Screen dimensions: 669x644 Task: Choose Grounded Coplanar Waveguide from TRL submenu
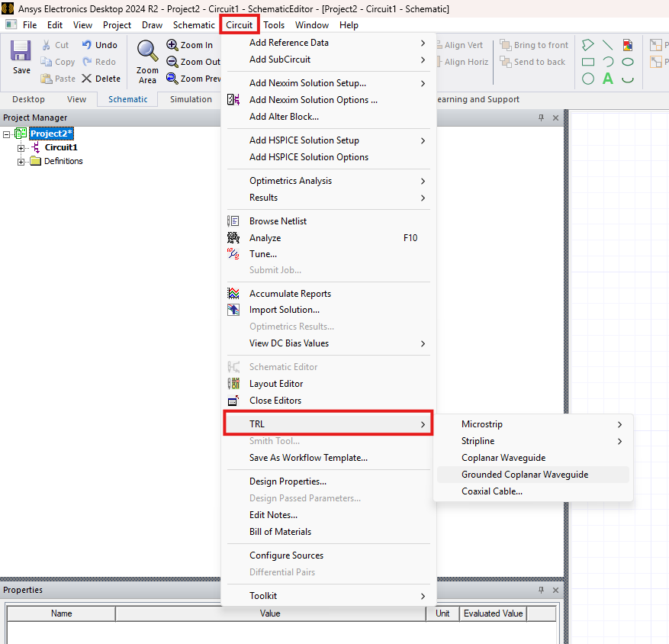point(525,475)
